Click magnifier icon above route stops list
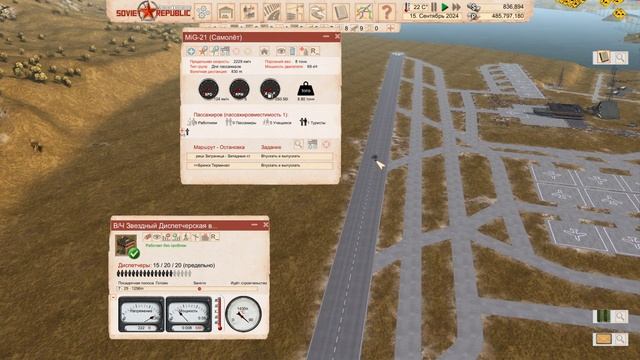The image size is (640, 360). 298,144
